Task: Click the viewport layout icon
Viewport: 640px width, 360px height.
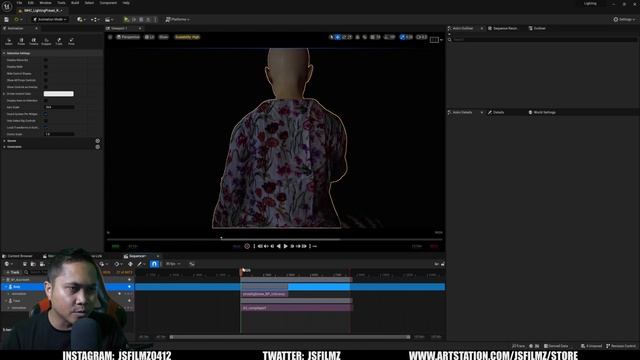Action: point(434,40)
